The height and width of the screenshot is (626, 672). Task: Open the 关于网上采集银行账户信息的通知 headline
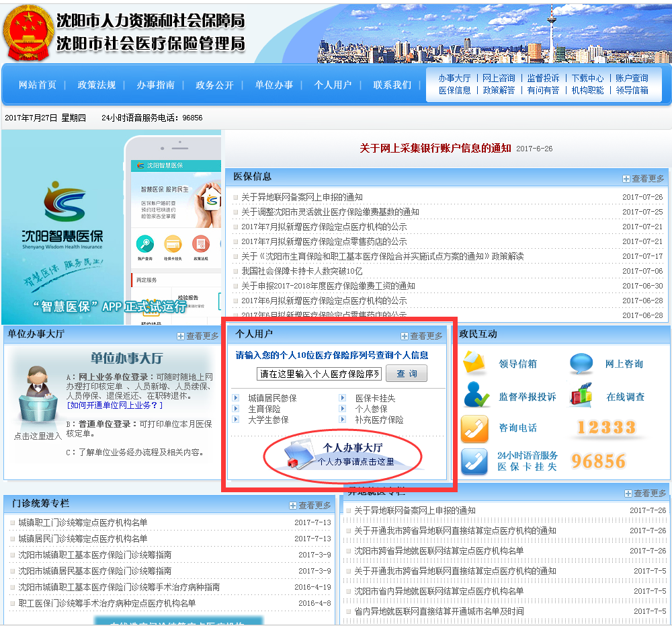(x=435, y=148)
